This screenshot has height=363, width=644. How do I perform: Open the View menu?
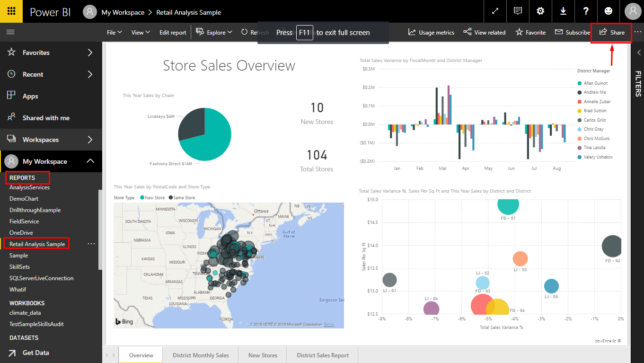coord(141,32)
